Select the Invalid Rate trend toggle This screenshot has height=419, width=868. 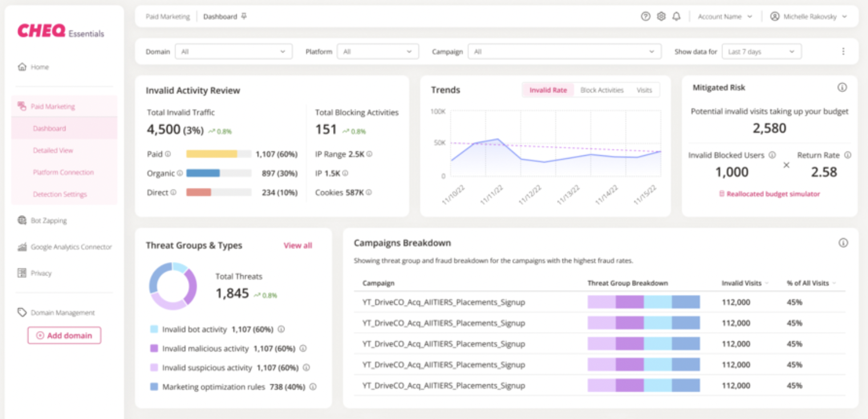point(547,90)
